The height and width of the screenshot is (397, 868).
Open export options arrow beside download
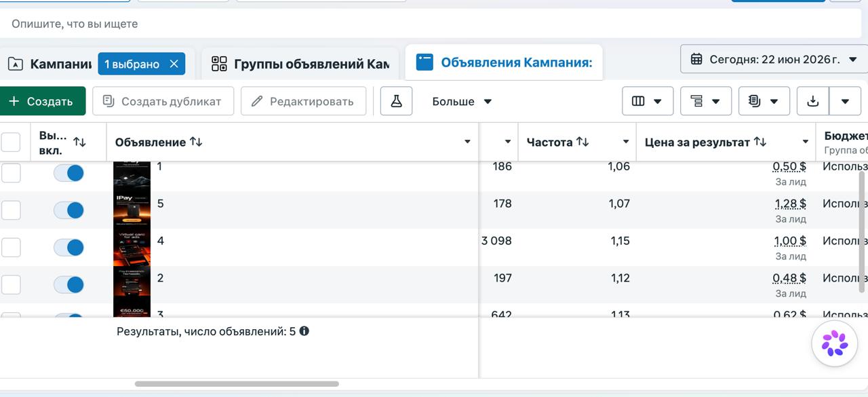pyautogui.click(x=845, y=101)
